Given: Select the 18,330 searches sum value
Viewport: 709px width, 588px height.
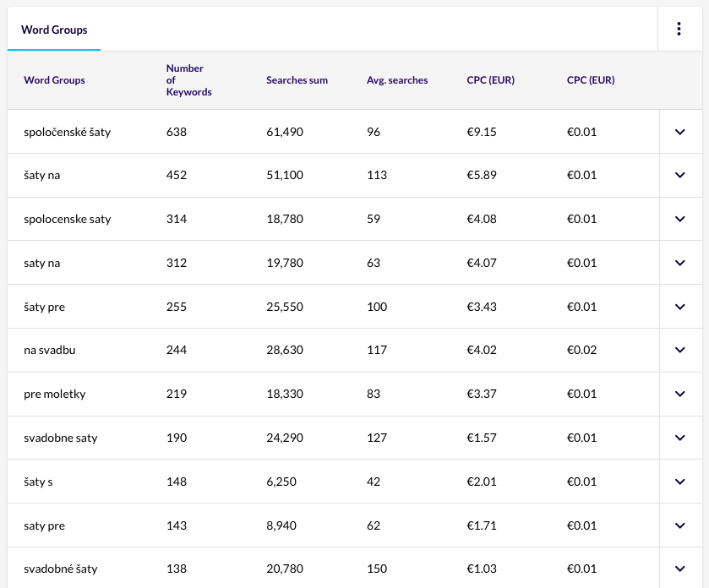Looking at the screenshot, I should [285, 394].
